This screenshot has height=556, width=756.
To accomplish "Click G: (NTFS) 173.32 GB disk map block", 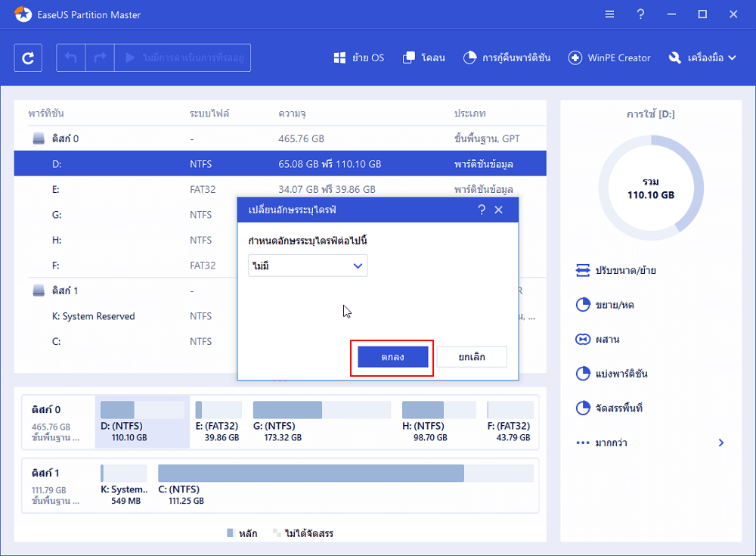I will click(x=321, y=422).
